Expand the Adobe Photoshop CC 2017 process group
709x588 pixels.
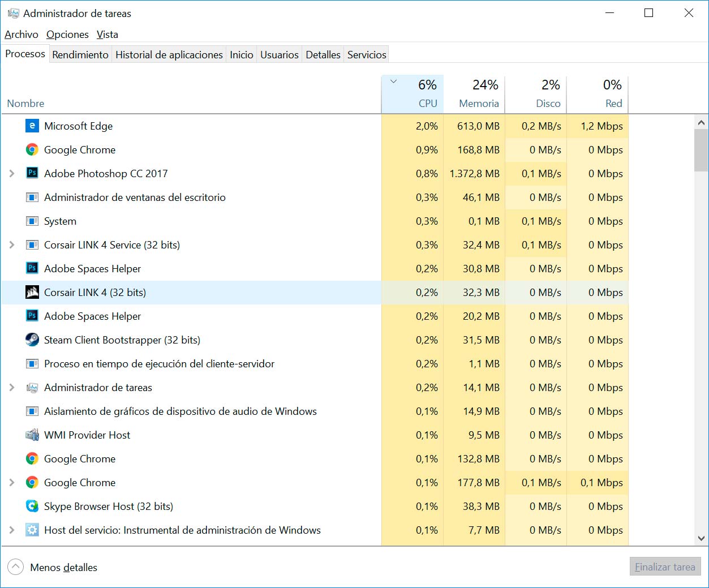[x=12, y=173]
